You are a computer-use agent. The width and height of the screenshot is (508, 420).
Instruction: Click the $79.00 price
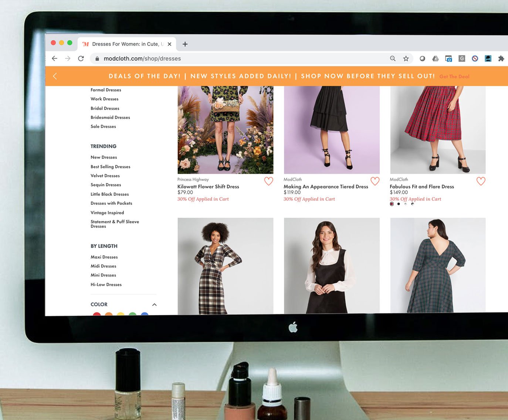coord(185,193)
